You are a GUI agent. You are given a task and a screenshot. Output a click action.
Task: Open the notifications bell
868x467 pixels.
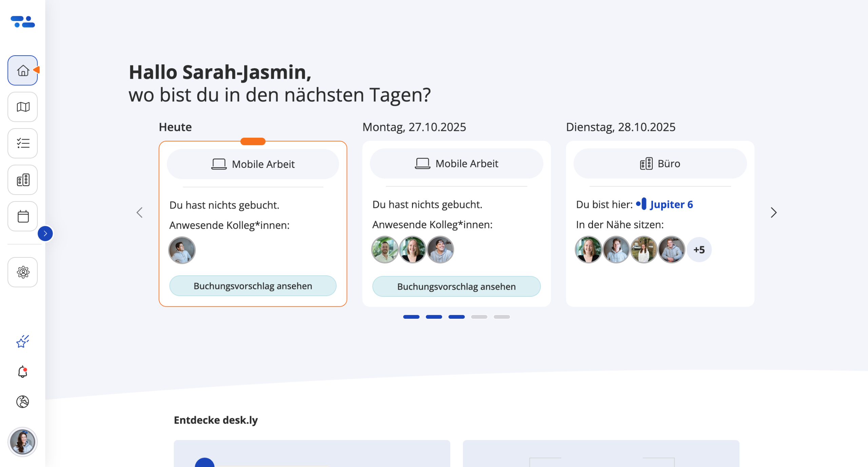pyautogui.click(x=23, y=372)
